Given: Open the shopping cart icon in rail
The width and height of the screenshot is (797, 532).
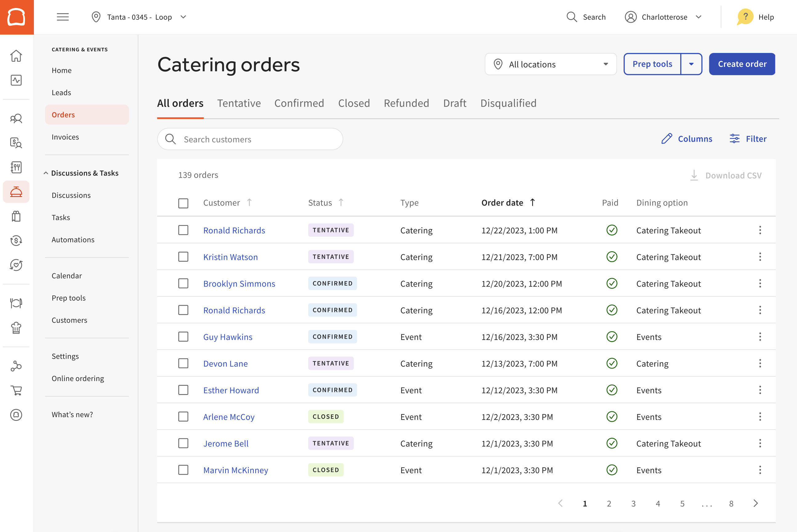Looking at the screenshot, I should (16, 390).
